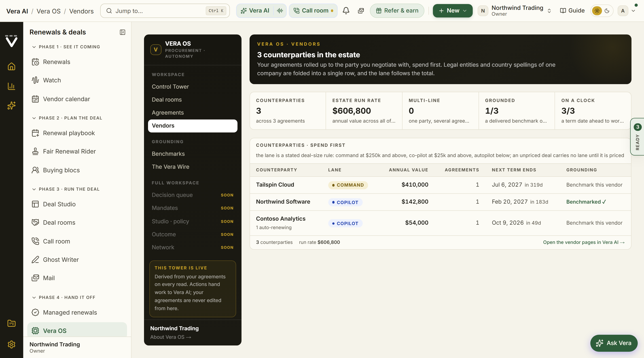644x358 pixels.
Task: Click Benchmark this vendor for Contoso Analytics
Action: (594, 223)
